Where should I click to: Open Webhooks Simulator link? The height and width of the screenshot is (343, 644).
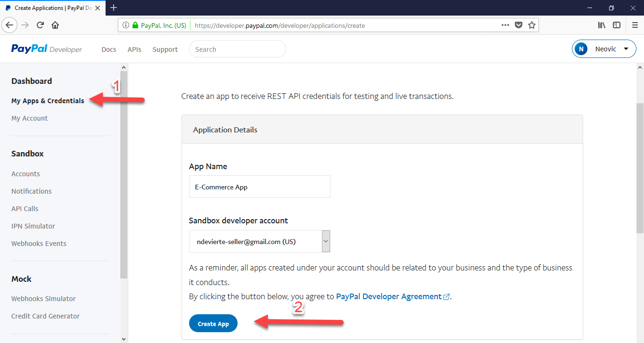(43, 299)
